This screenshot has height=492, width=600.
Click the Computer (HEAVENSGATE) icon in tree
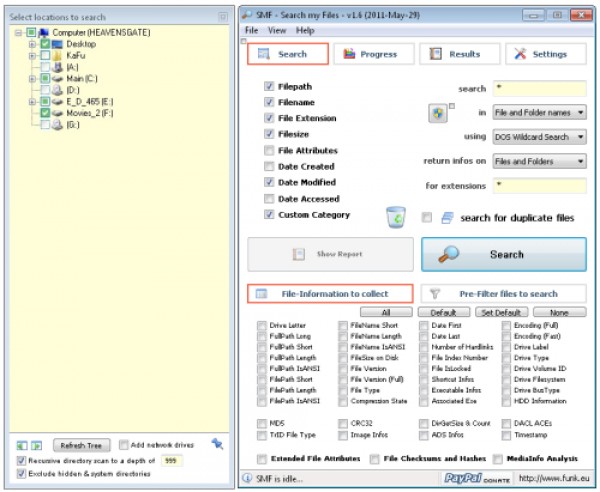pyautogui.click(x=44, y=33)
